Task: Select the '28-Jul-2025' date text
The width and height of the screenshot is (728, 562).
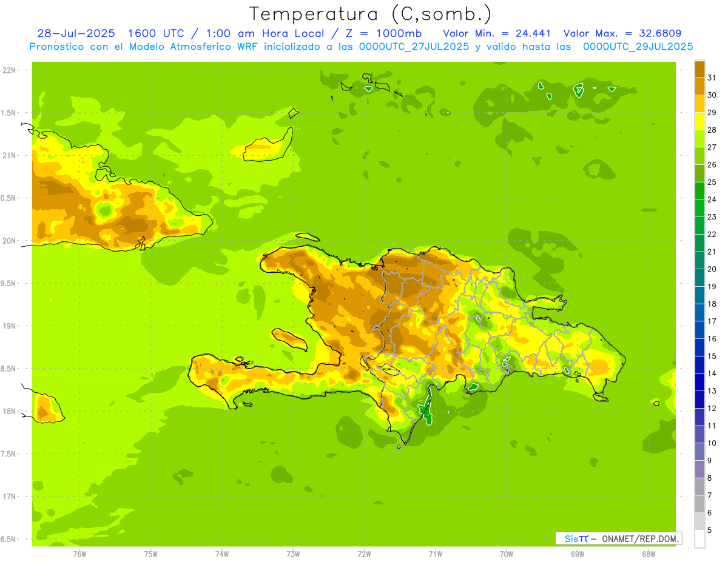Action: click(x=76, y=33)
